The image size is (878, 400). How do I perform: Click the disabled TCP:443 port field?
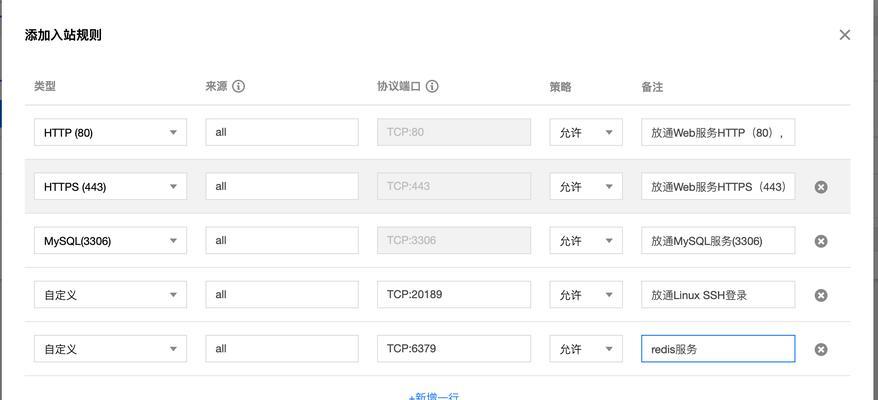454,187
